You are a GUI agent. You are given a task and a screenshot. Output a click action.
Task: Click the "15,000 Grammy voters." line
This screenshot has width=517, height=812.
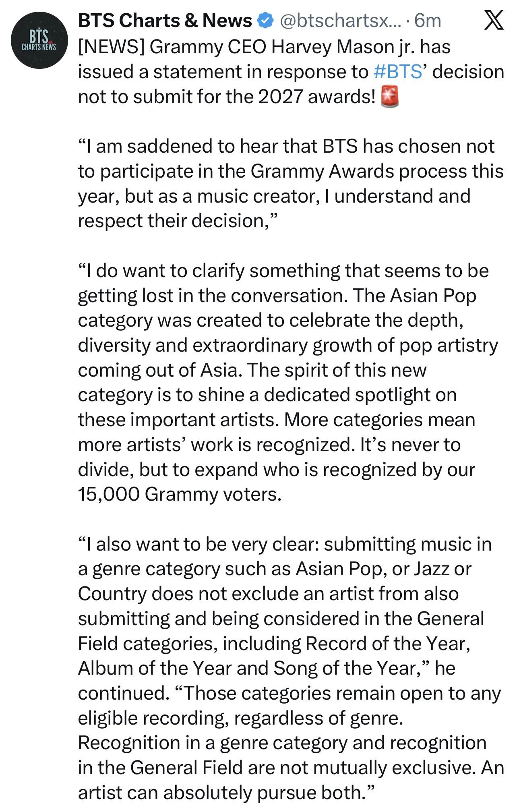180,494
